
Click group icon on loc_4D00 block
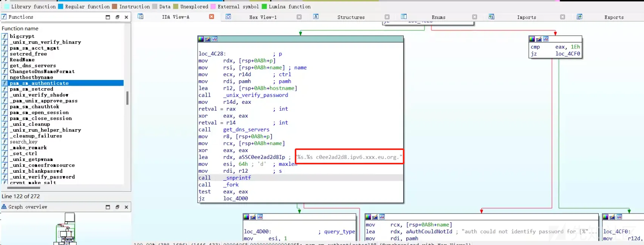pyautogui.click(x=260, y=217)
